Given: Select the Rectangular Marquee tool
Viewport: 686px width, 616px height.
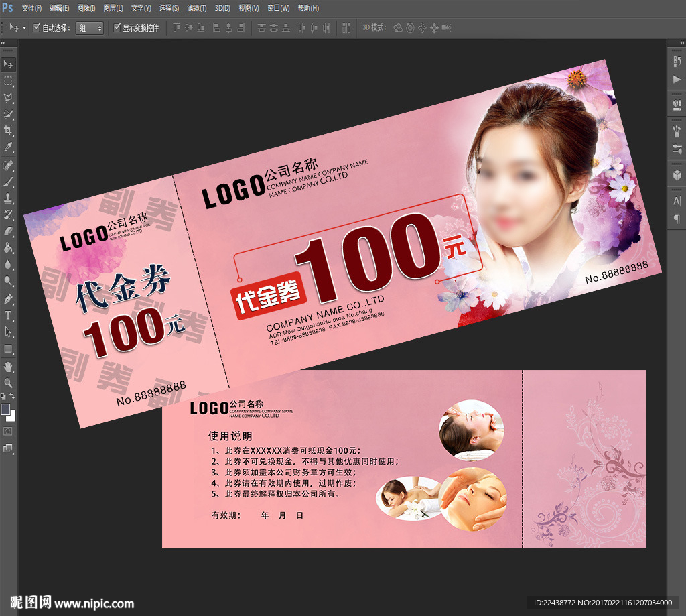Looking at the screenshot, I should point(8,81).
